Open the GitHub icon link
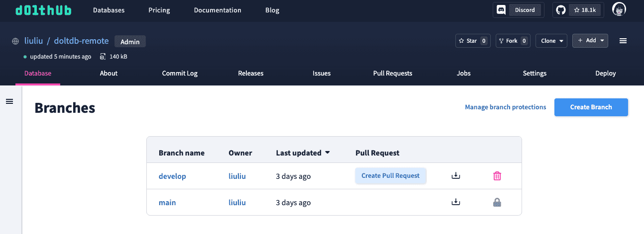Screen dimensions: 644x234 (x=561, y=10)
